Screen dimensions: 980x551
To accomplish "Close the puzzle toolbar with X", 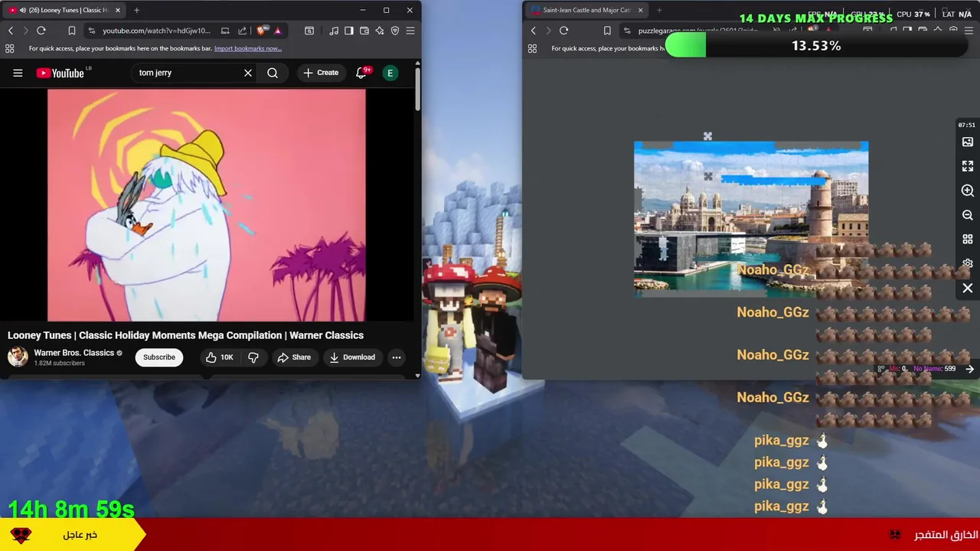I will [968, 289].
